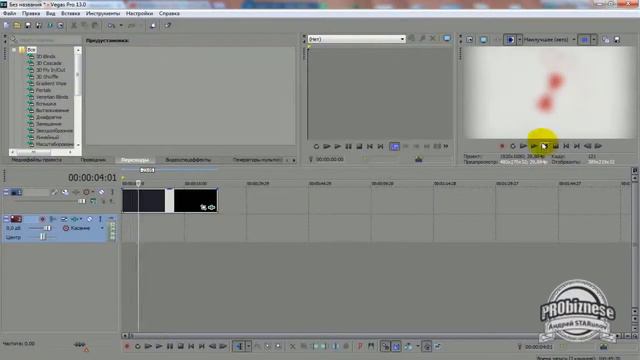
Task: Select the 3D Cascade transition
Action: click(49, 63)
